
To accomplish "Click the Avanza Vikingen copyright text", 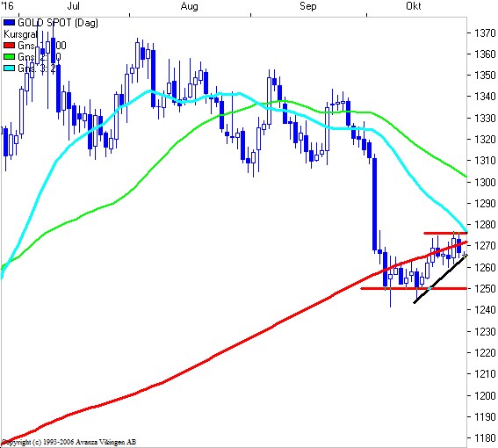I will [x=69, y=442].
